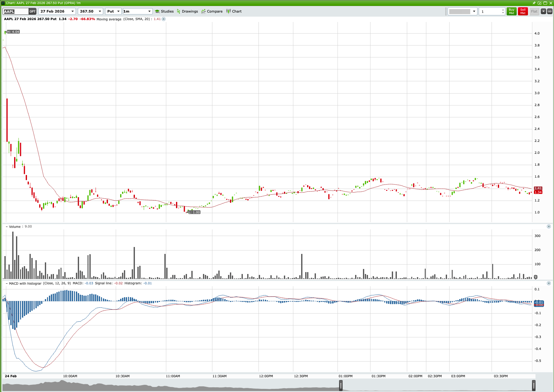Open the Chart type selector
The image size is (554, 392).
(234, 11)
